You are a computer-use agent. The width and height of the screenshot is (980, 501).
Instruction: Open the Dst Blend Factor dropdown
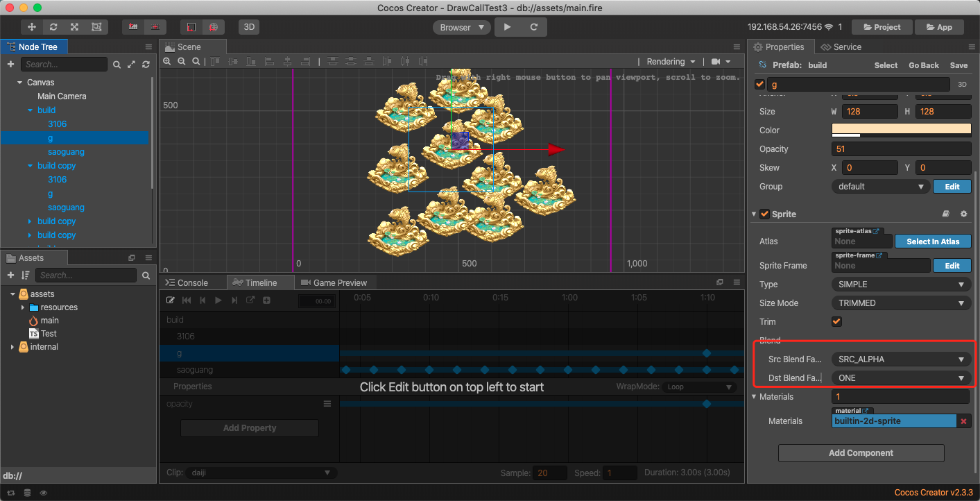tap(901, 378)
